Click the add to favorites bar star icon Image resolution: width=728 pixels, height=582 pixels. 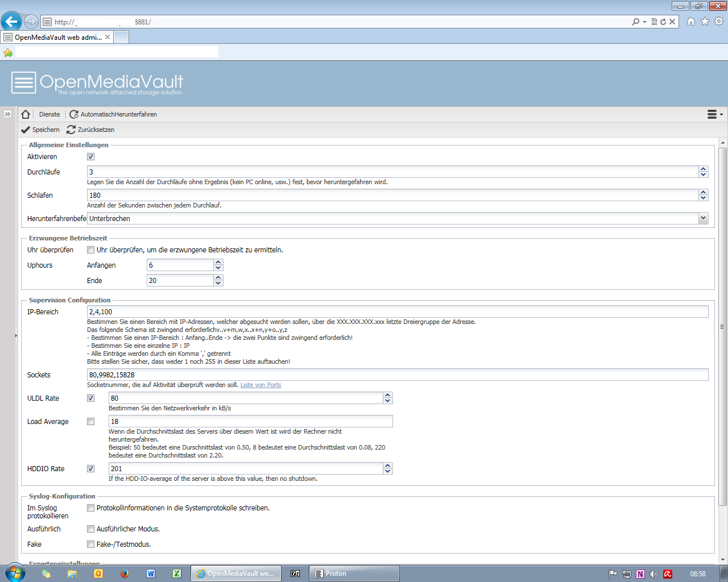(x=8, y=52)
